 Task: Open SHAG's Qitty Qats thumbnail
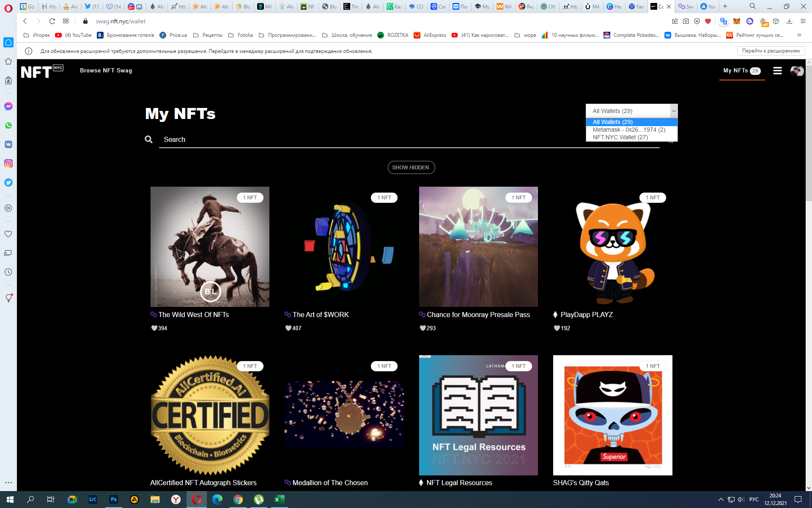pos(612,415)
